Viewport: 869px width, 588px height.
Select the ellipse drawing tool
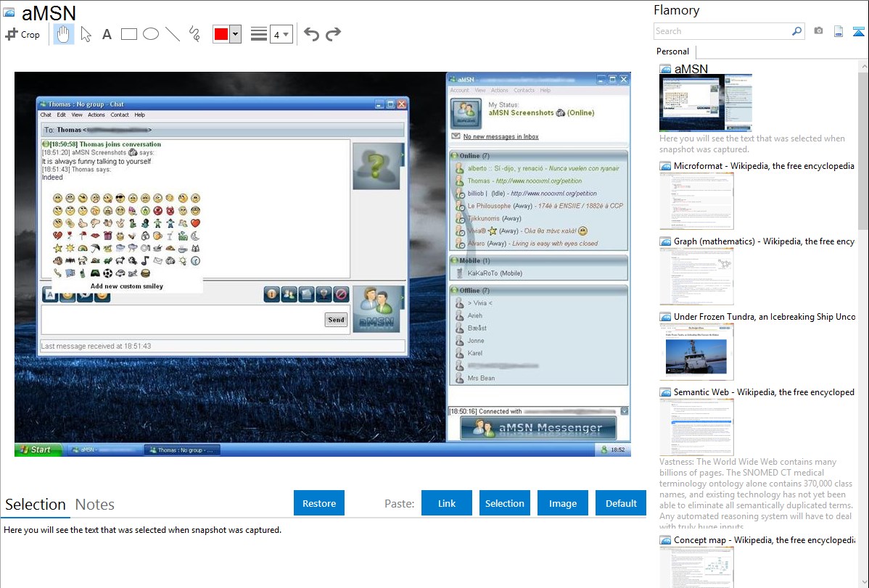click(x=151, y=34)
